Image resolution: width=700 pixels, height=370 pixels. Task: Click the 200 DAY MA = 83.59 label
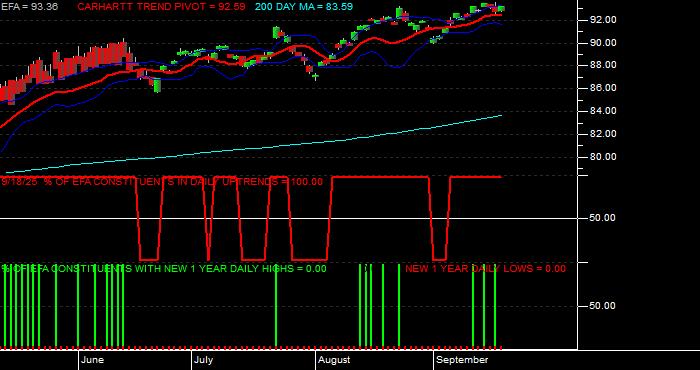(304, 7)
